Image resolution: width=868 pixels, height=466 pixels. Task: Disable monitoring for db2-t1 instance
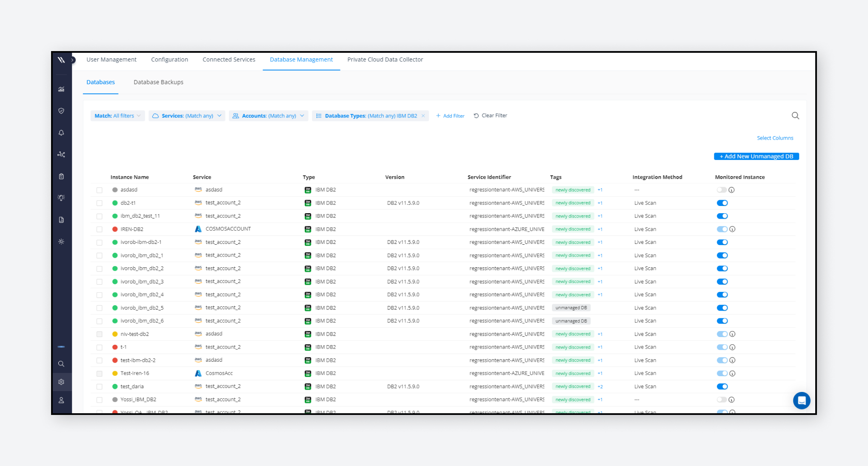[x=722, y=203]
